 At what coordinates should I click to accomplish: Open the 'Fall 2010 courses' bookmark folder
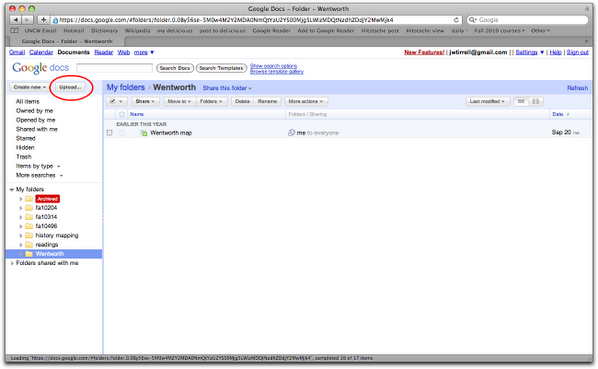499,30
